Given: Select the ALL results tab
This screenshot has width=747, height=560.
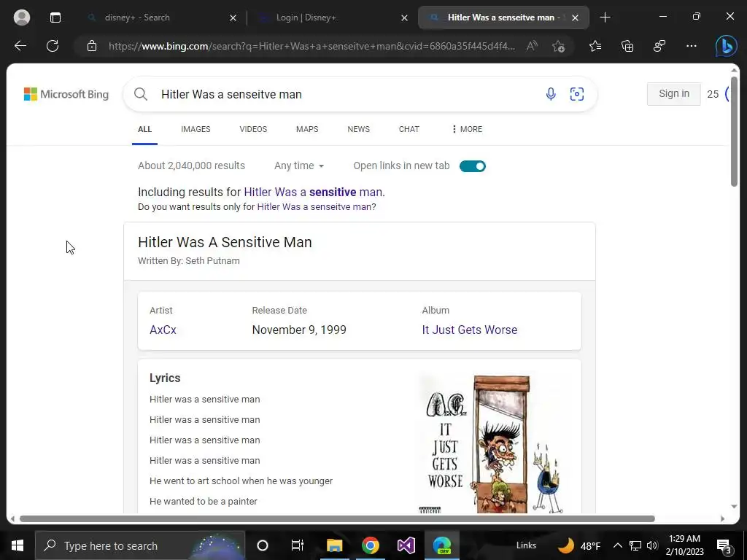Looking at the screenshot, I should (145, 129).
